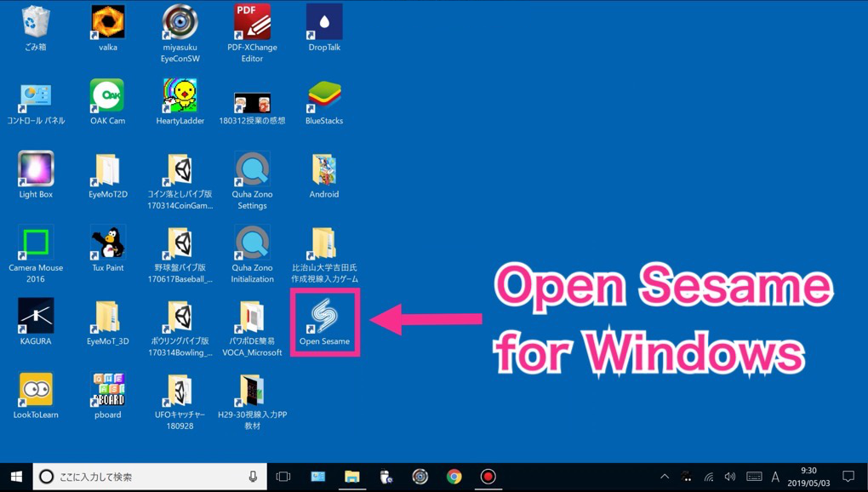Image resolution: width=868 pixels, height=492 pixels.
Task: Open the network status tray icon
Action: coord(709,477)
